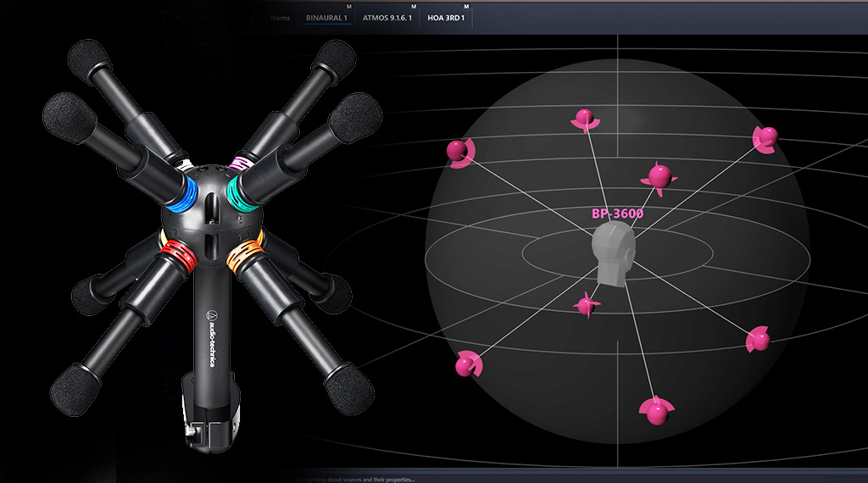Image resolution: width=868 pixels, height=483 pixels.
Task: Toggle the M mute badge on HOA 3RD 1
Action: point(467,7)
